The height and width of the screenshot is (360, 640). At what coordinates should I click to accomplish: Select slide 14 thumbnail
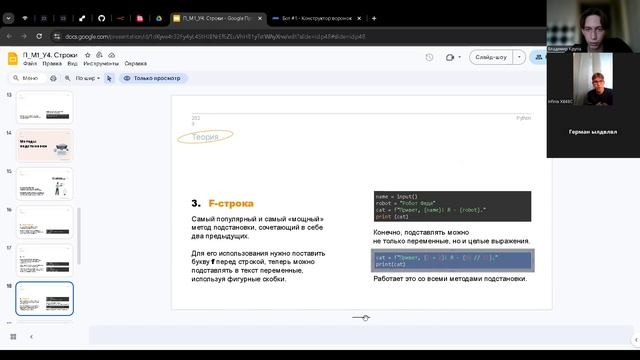(44, 146)
